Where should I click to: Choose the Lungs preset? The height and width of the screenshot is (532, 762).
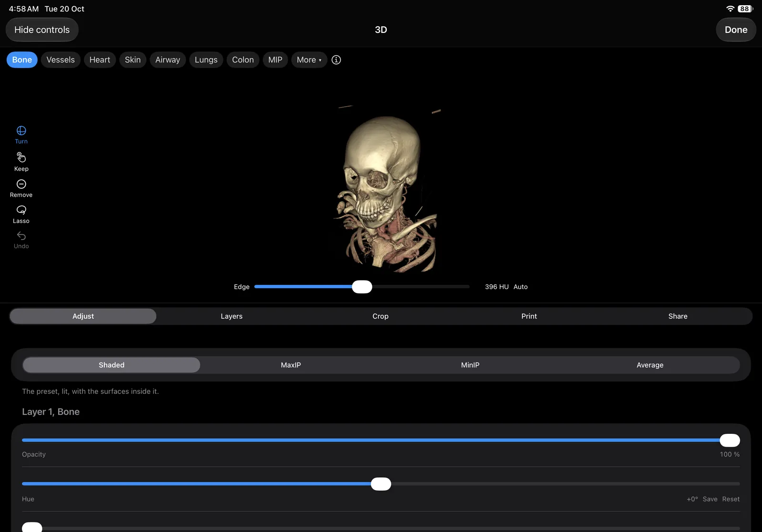[206, 60]
